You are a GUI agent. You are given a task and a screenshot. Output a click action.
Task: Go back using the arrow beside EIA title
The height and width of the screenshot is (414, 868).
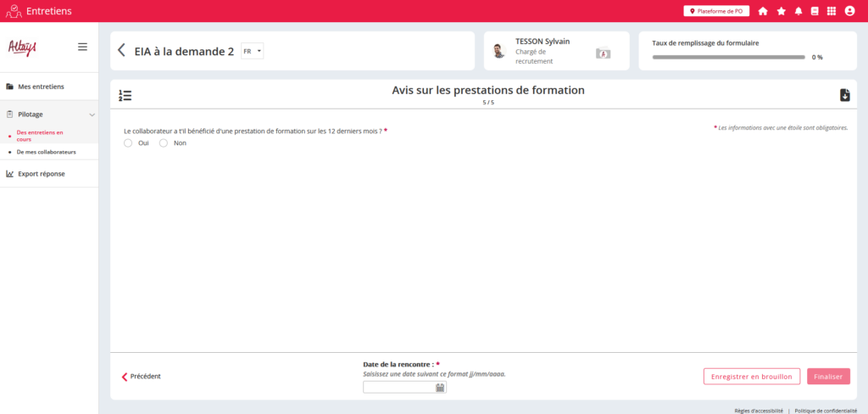pos(121,51)
